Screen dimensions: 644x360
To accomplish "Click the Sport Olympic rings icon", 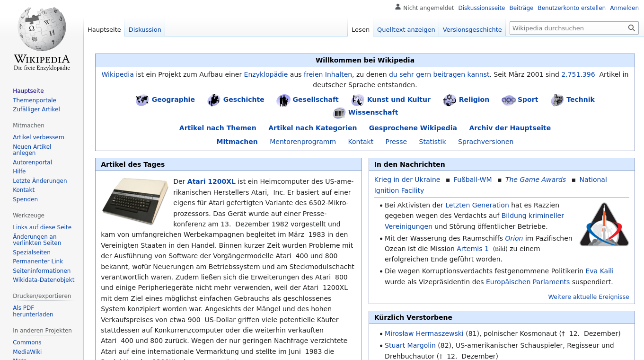I will (x=508, y=100).
